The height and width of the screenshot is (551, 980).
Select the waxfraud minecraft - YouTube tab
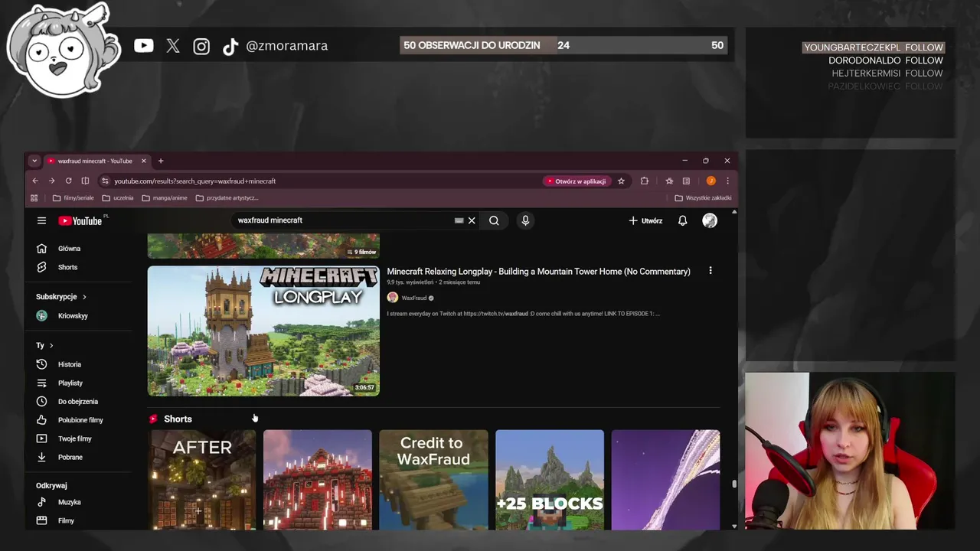[x=96, y=161]
